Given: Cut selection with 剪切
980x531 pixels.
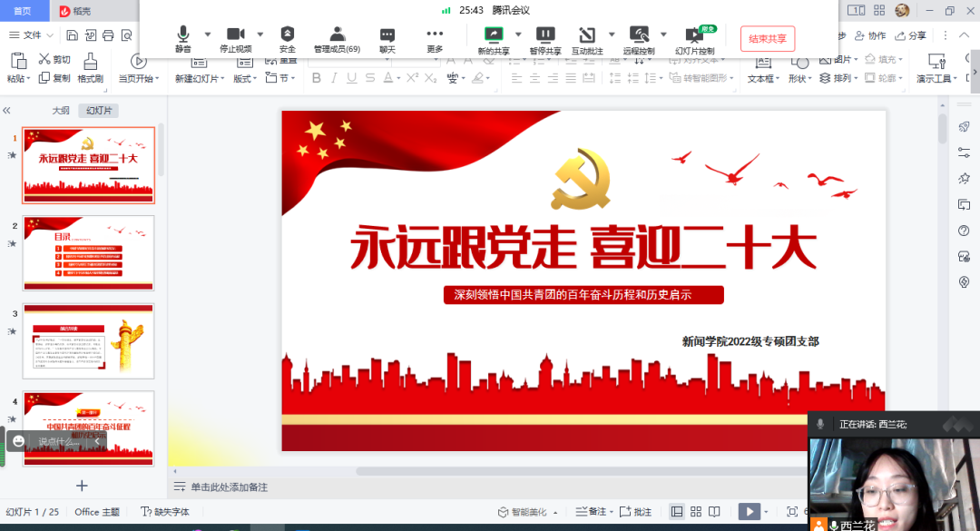Looking at the screenshot, I should coord(54,59).
